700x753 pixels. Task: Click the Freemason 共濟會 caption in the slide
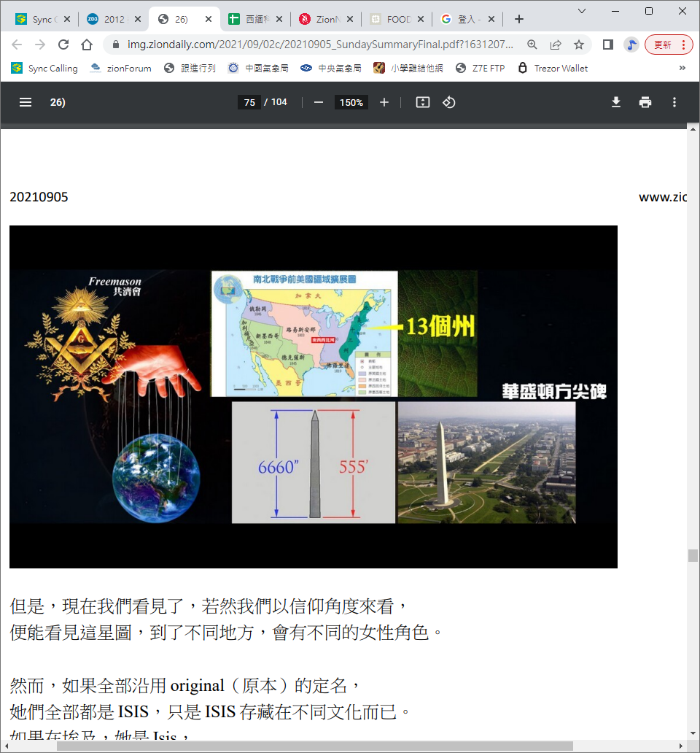(115, 286)
